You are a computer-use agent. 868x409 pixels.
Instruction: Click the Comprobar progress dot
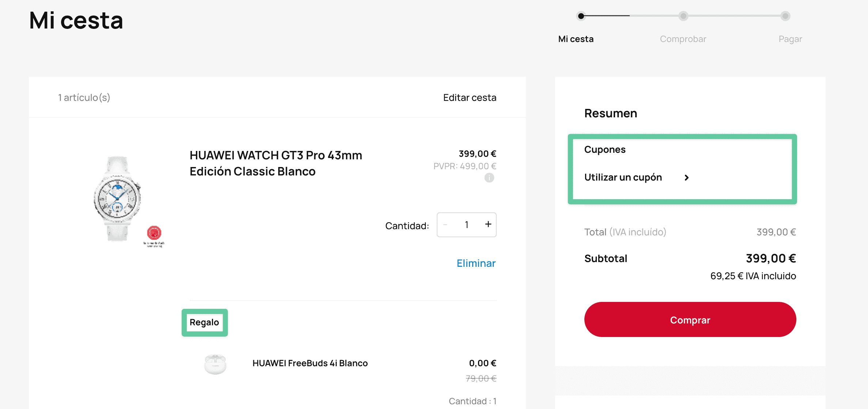point(683,16)
